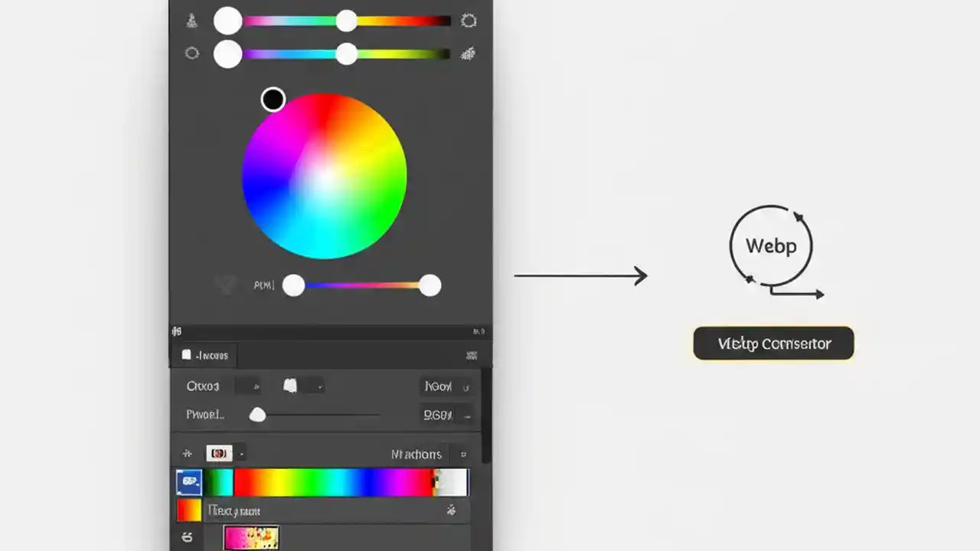Click the ring icon left of the second color slider
Screen dimensions: 980x551
coord(192,53)
